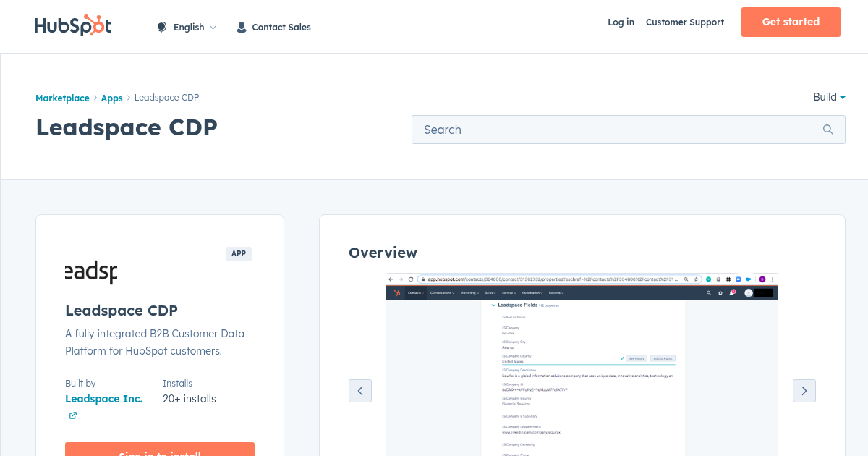
Task: Select the 20+ installs text
Action: [x=190, y=399]
